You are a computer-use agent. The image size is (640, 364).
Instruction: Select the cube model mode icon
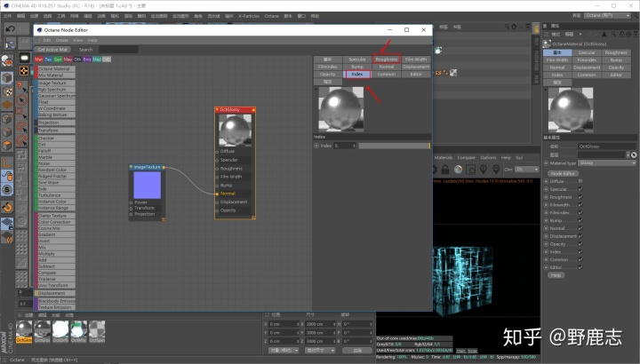(x=7, y=77)
